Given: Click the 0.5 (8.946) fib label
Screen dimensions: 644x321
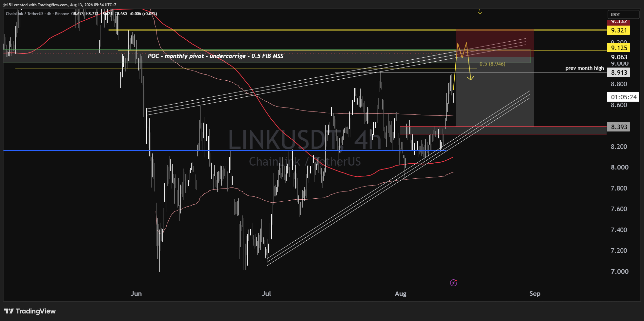Looking at the screenshot, I should [x=492, y=64].
